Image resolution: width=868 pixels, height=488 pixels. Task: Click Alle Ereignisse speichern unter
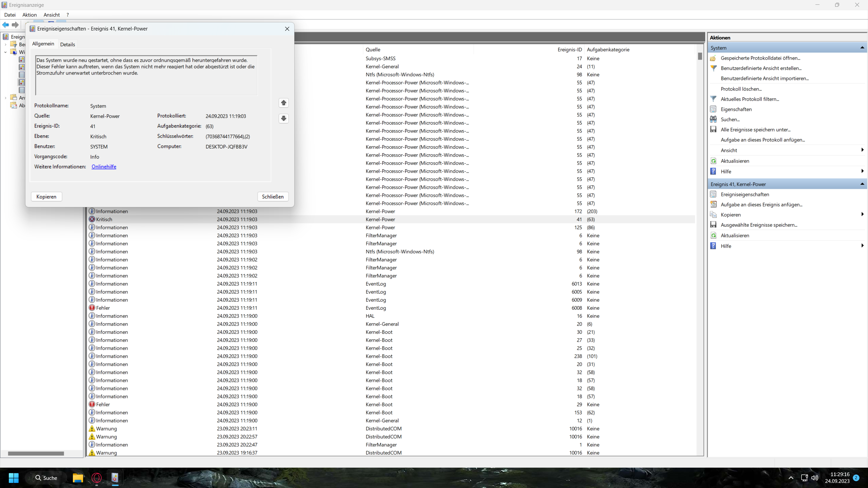(755, 129)
